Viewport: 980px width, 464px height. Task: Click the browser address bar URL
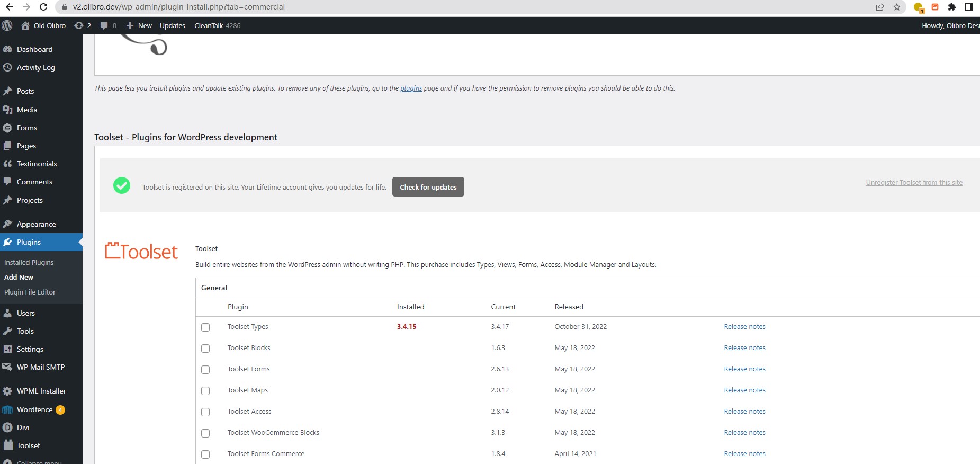pyautogui.click(x=179, y=7)
